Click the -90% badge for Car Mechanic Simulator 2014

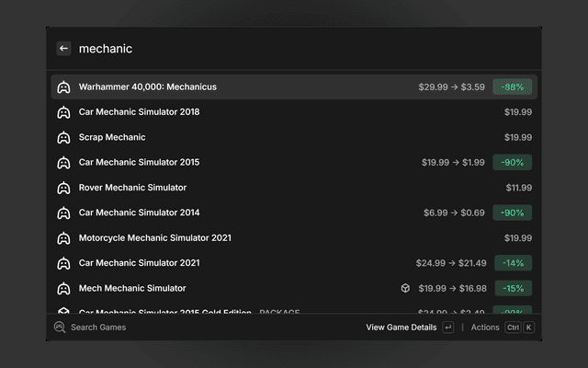tap(513, 213)
